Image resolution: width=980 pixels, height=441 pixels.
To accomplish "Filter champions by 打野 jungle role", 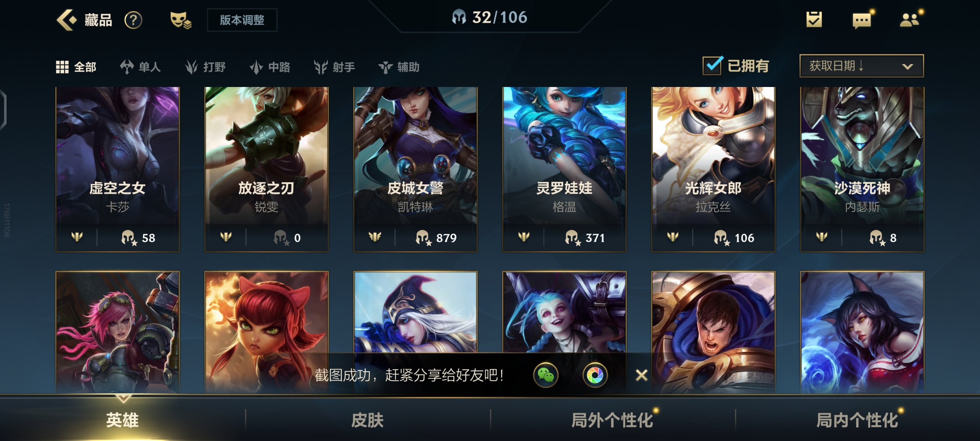I will click(x=205, y=67).
